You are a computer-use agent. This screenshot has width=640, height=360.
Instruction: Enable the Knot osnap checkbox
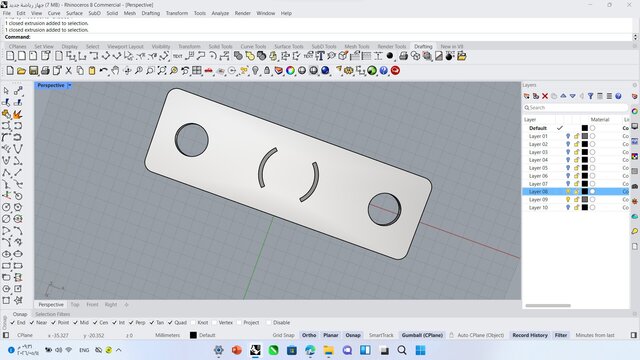point(193,322)
